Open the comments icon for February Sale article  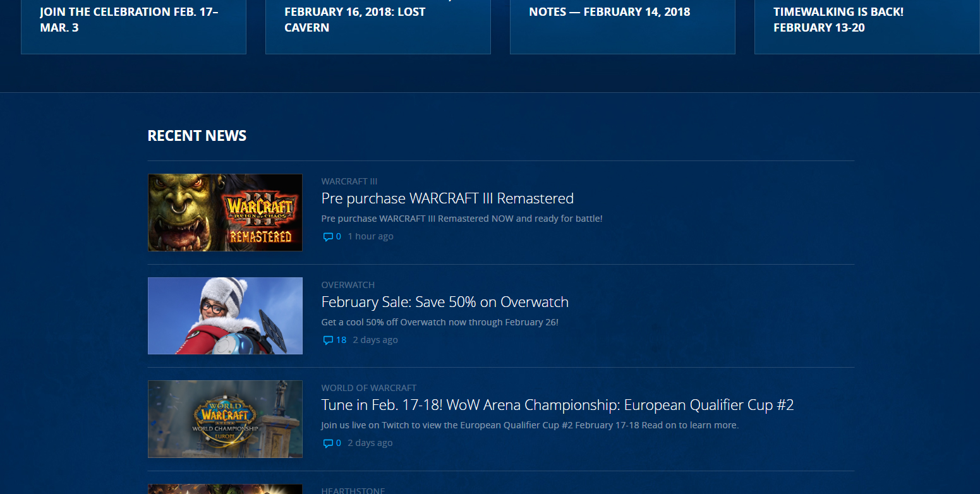click(x=328, y=340)
